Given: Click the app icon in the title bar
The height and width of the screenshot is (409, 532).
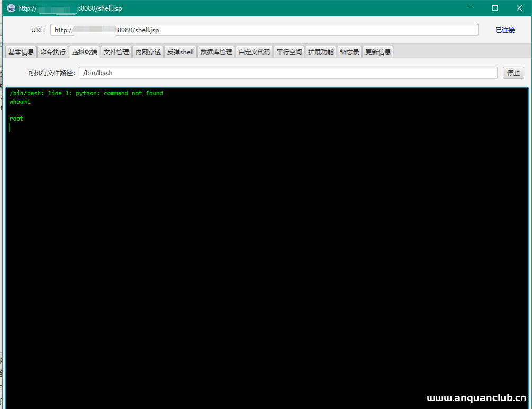Looking at the screenshot, I should (x=11, y=8).
